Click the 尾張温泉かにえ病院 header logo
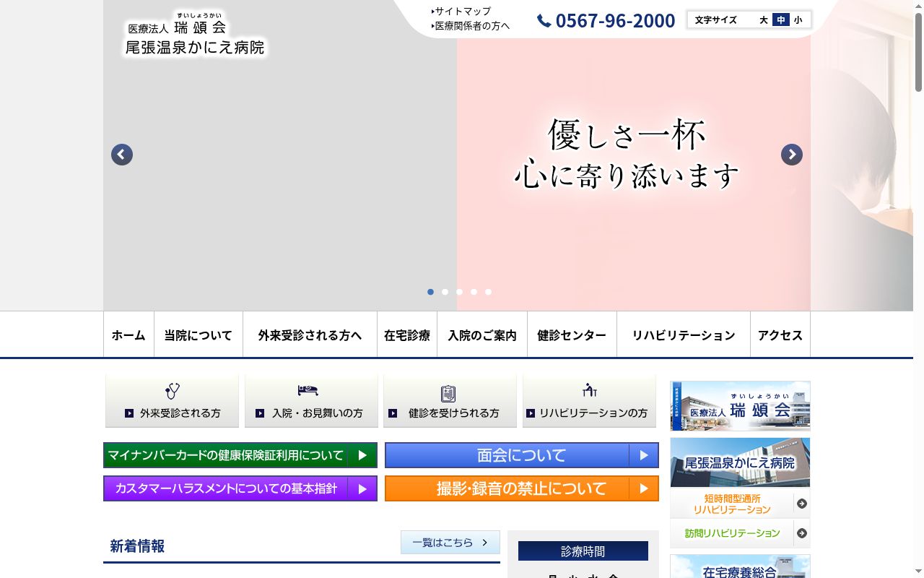924x578 pixels. pos(195,34)
